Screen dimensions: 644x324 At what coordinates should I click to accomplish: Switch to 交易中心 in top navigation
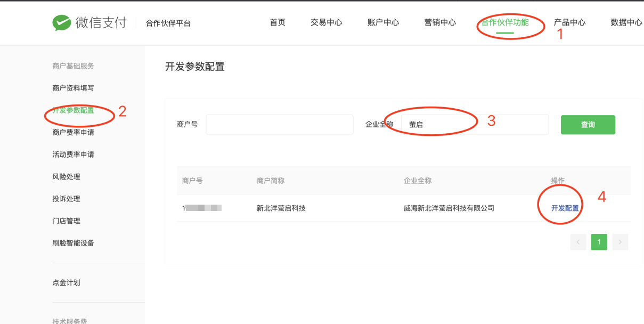click(x=327, y=22)
